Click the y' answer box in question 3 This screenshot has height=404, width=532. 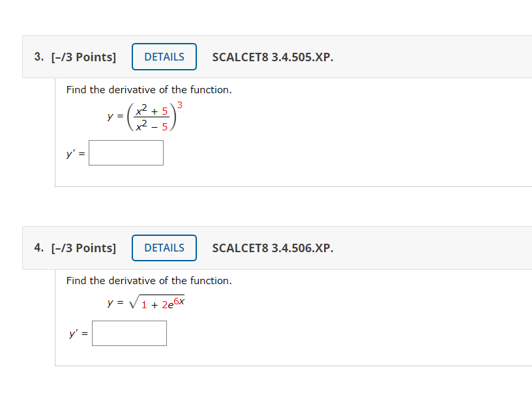[x=126, y=153]
